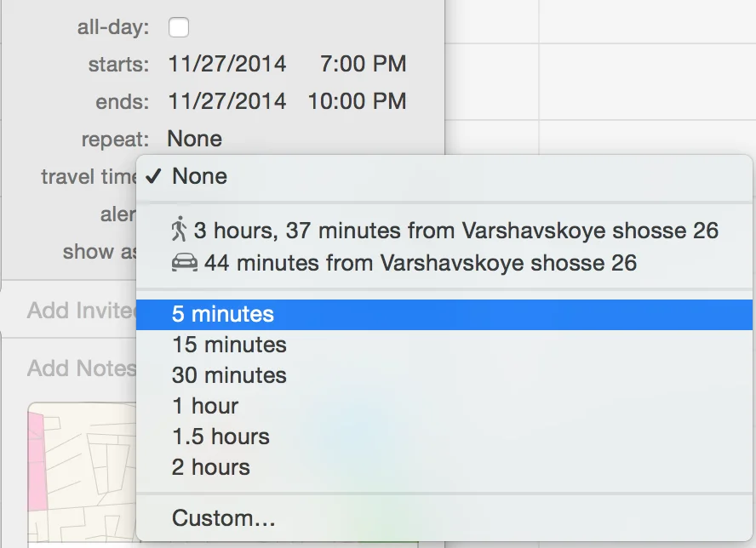
Task: Open Custom… travel time option
Action: [224, 518]
